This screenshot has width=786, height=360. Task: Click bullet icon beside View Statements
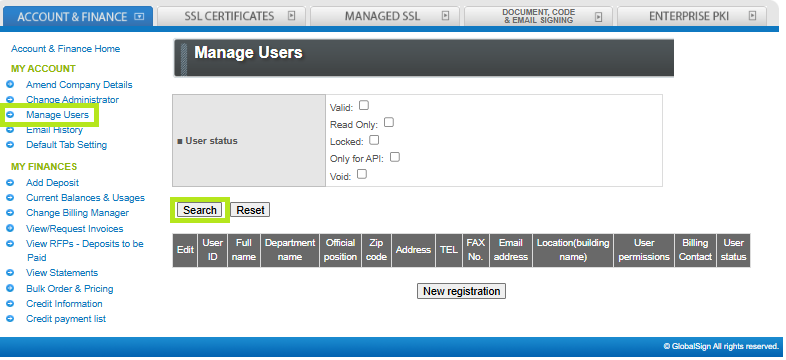coord(10,273)
